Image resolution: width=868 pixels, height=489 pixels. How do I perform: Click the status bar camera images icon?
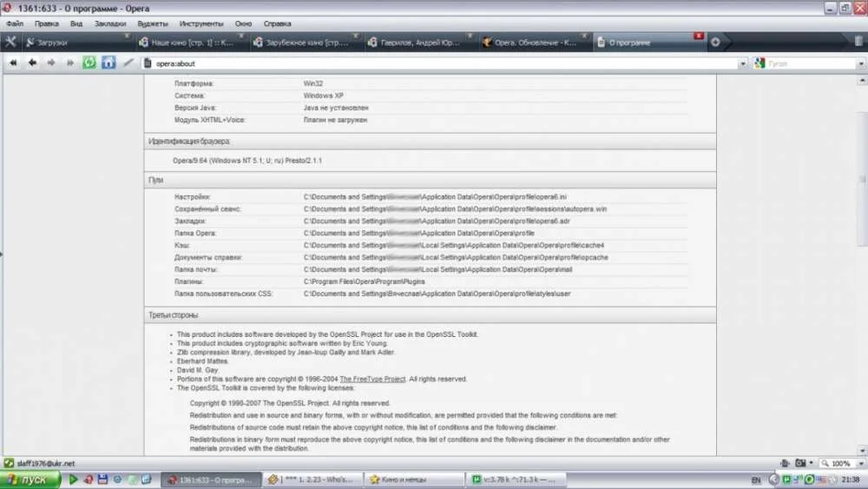800,463
